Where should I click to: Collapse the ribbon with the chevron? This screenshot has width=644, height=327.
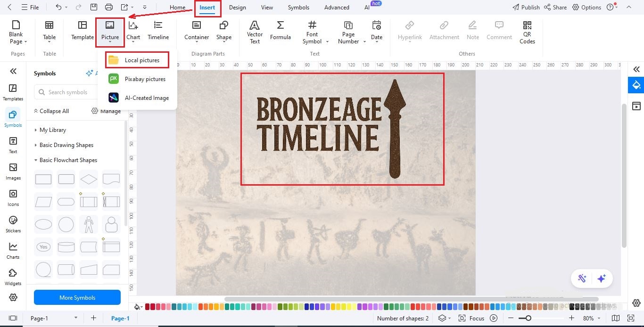coord(629,7)
